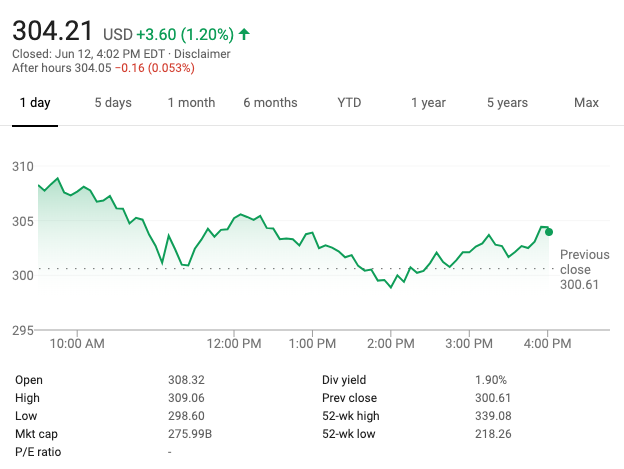This screenshot has width=624, height=469.
Task: Click the 300 y-axis label
Action: [x=23, y=275]
